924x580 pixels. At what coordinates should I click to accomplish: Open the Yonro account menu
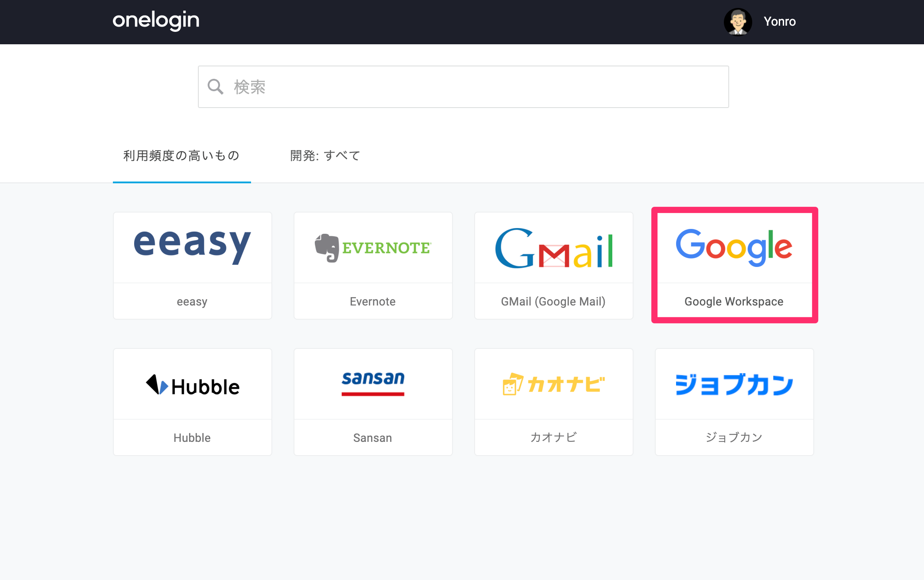pos(779,22)
